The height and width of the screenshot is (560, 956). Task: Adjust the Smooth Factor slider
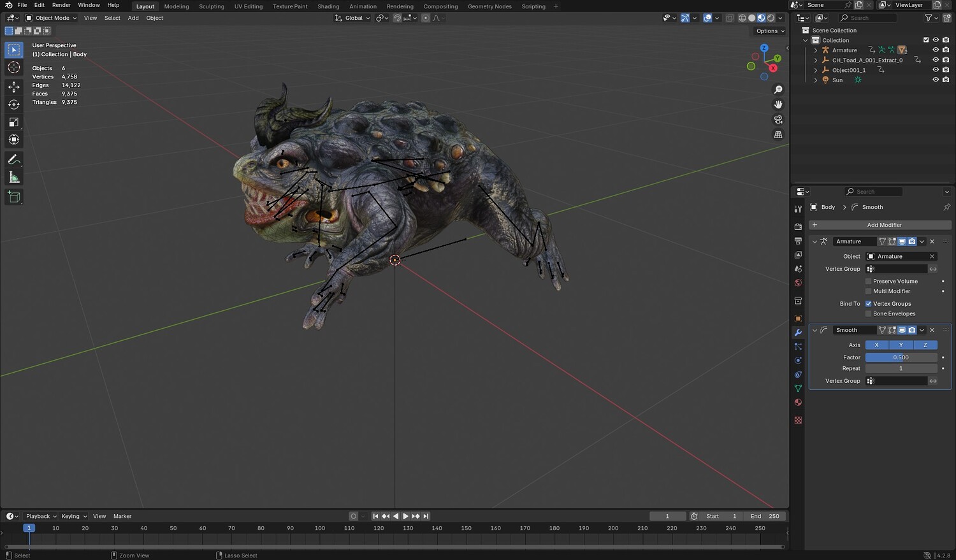pyautogui.click(x=901, y=357)
